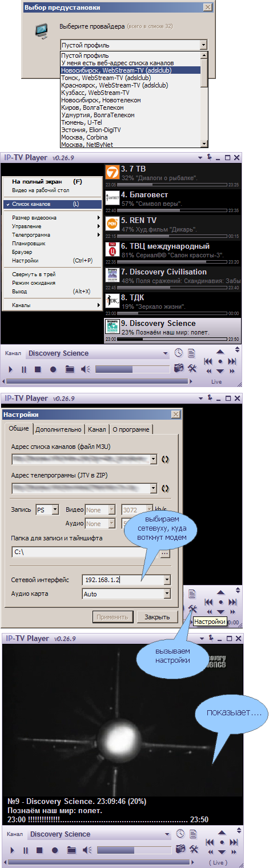Toggle the checked Список каналов menu item
This screenshot has width=269, height=868.
(x=51, y=204)
